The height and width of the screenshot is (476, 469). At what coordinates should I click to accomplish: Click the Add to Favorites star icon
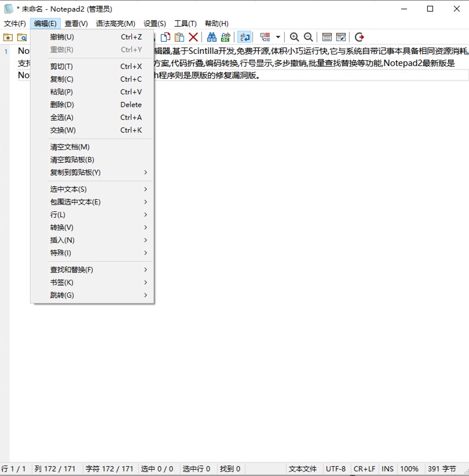click(8, 37)
